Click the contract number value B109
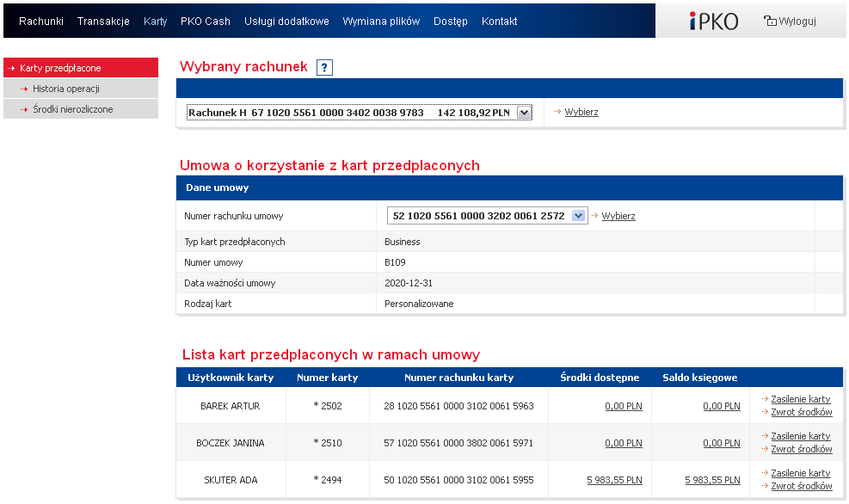Screen dimensions: 849x504 point(395,262)
